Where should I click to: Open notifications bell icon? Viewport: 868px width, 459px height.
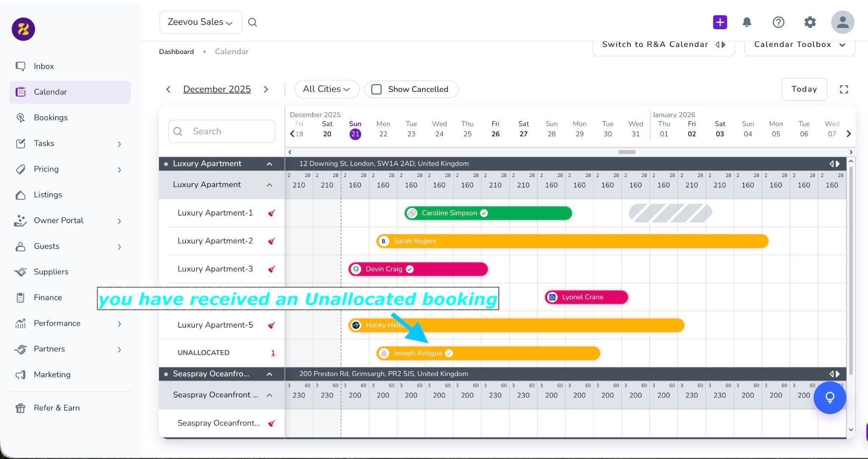pyautogui.click(x=747, y=22)
